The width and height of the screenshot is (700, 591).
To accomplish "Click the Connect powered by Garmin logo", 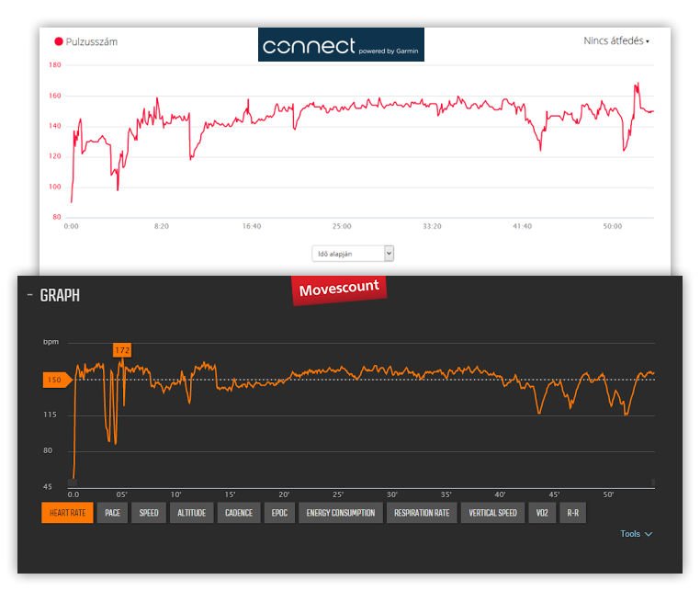I will [x=341, y=45].
